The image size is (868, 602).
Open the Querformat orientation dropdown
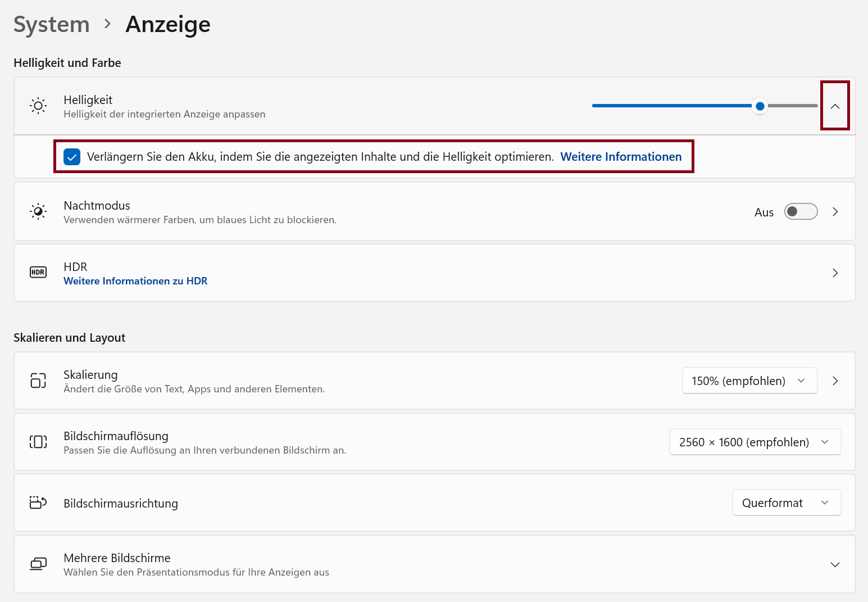click(787, 503)
